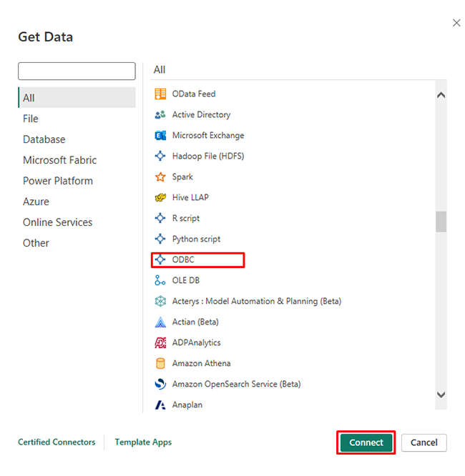Click the ODBC connector icon
465x476 pixels.
coord(160,259)
